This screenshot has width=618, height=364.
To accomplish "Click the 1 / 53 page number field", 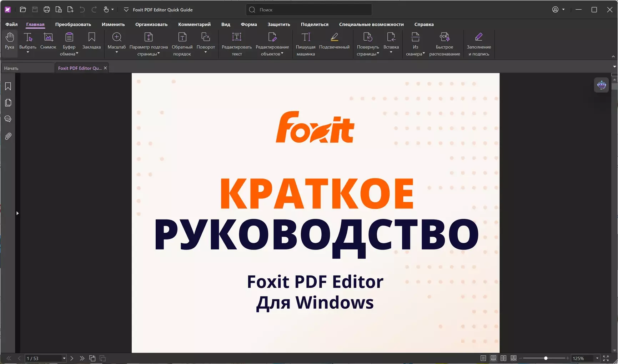I will pos(43,358).
